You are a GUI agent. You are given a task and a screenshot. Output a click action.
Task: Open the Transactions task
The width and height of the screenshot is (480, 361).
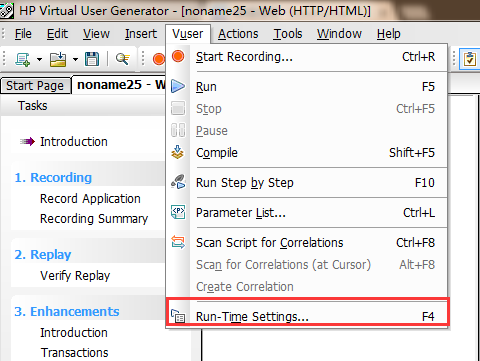(x=75, y=353)
